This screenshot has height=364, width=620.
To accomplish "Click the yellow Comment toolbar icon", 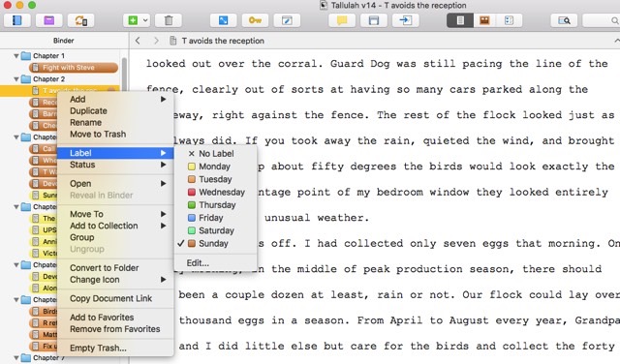I will point(342,20).
